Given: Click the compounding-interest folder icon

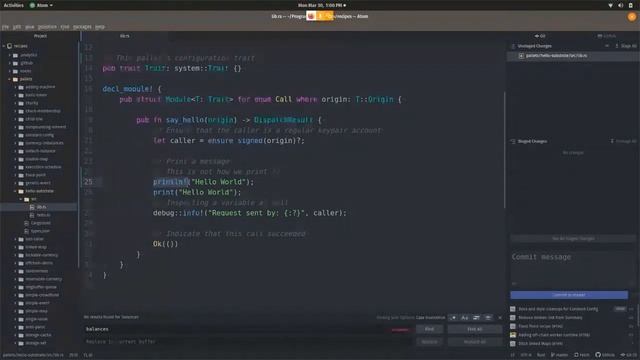Looking at the screenshot, I should coord(21,127).
